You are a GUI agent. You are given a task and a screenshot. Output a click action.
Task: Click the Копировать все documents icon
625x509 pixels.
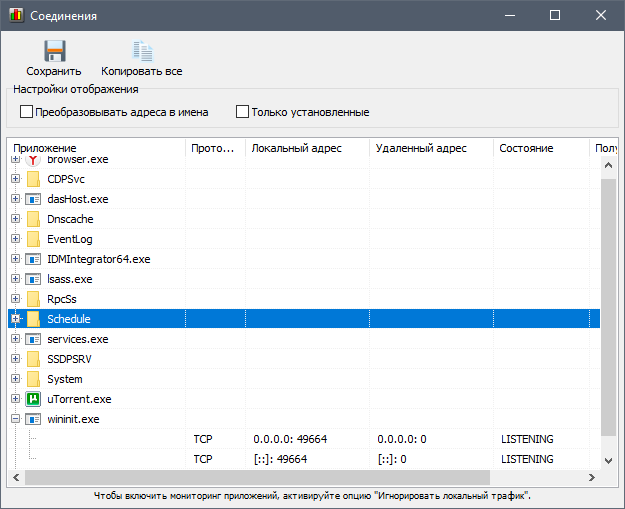click(x=143, y=51)
